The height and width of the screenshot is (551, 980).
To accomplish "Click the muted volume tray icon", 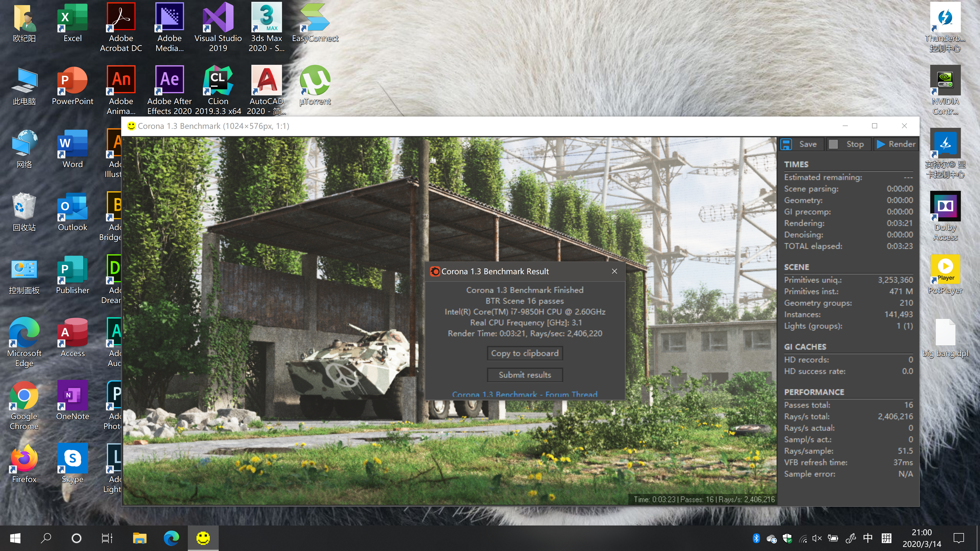I will click(x=817, y=538).
